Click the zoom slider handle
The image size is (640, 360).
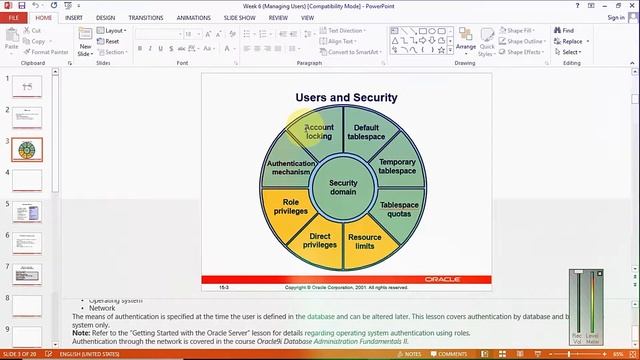click(569, 354)
